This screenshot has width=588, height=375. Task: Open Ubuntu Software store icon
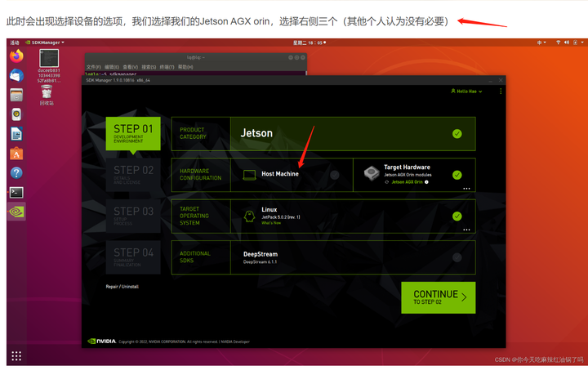click(x=16, y=154)
